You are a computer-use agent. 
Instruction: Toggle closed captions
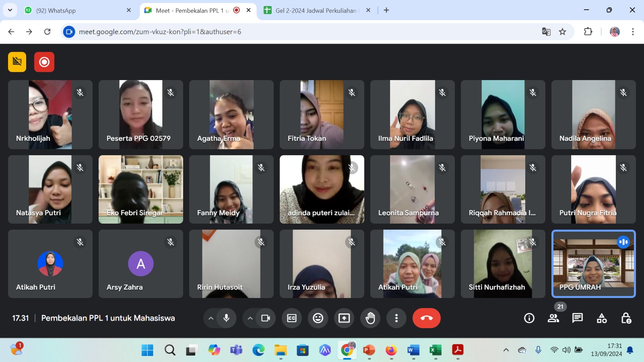click(292, 318)
